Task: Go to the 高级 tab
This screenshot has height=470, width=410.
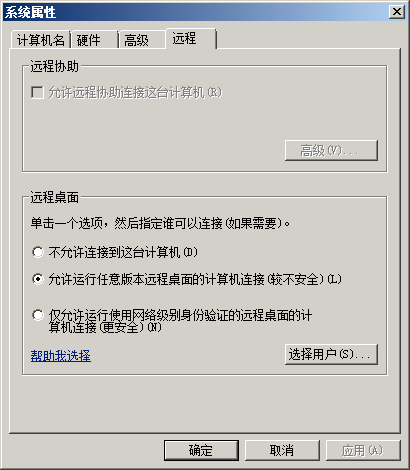Action: [142, 40]
